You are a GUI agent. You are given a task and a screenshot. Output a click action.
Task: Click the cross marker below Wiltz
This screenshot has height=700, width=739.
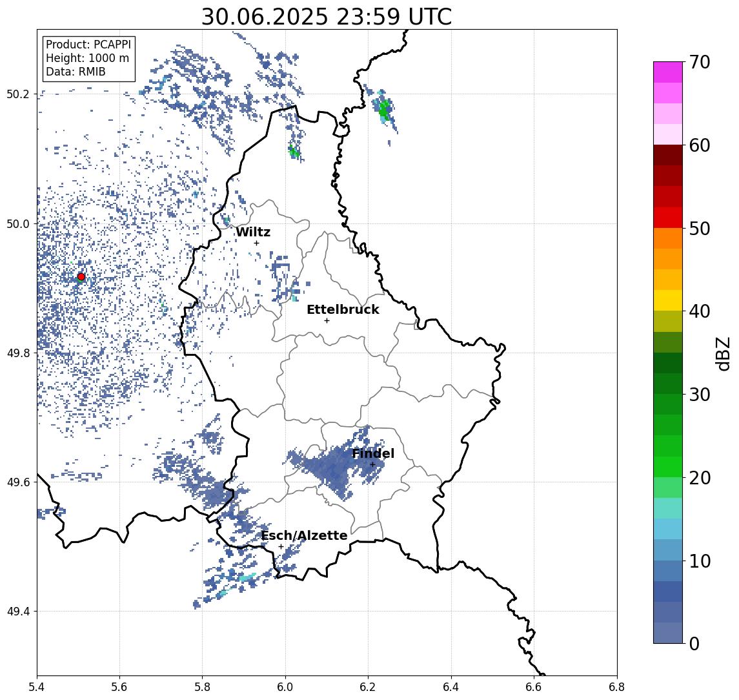click(256, 243)
